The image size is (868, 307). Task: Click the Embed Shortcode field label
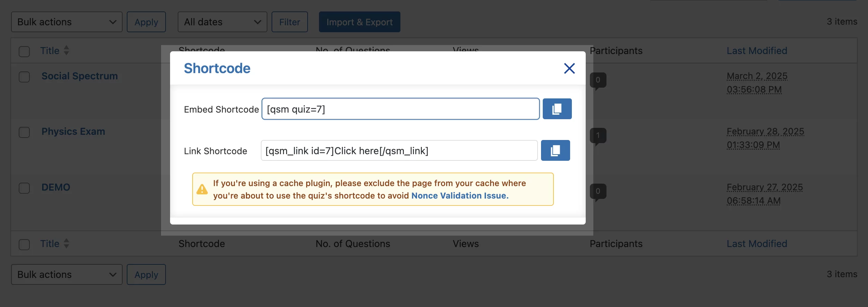(x=221, y=109)
